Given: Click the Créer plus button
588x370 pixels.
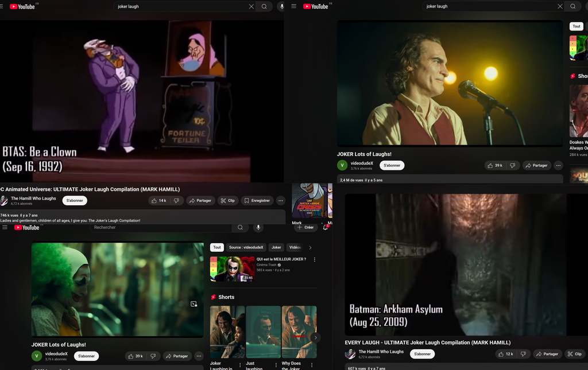Looking at the screenshot, I should (x=305, y=227).
